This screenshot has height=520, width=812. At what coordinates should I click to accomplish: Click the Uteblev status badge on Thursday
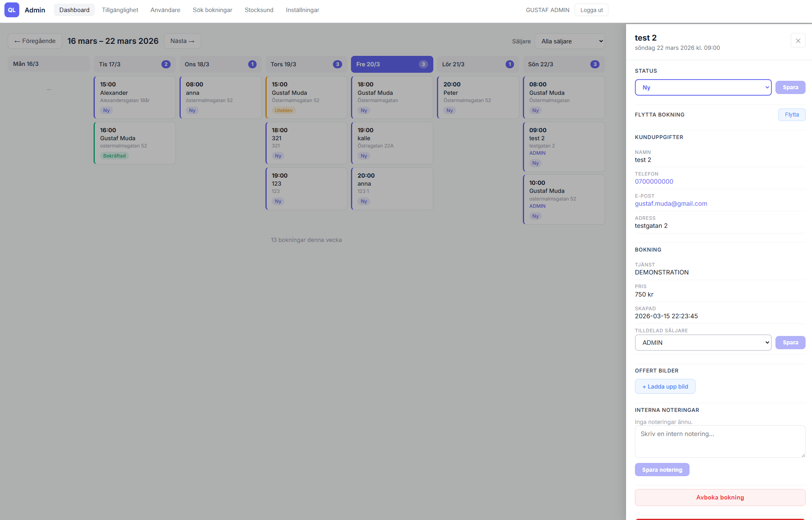(284, 111)
